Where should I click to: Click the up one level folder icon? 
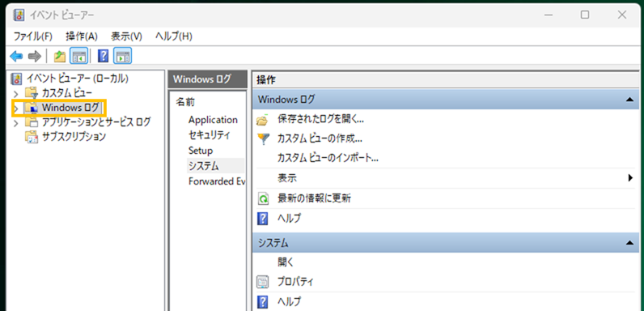[60, 57]
